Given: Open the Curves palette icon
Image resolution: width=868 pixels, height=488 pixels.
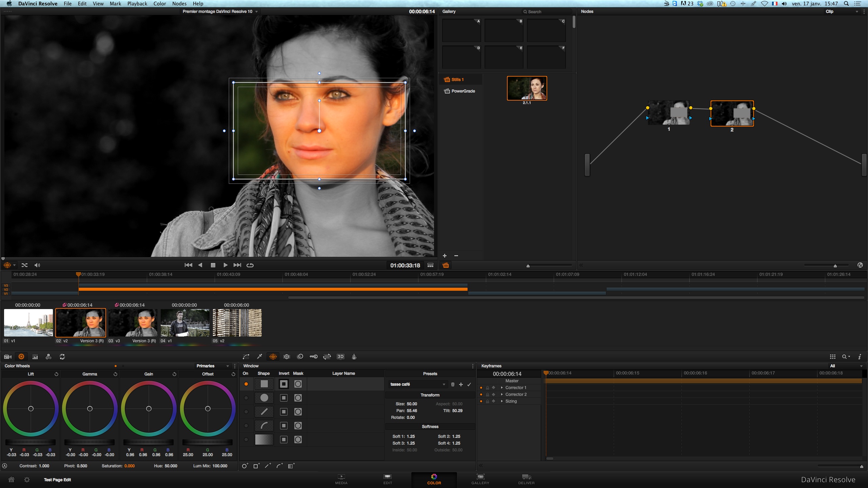Looking at the screenshot, I should 246,357.
